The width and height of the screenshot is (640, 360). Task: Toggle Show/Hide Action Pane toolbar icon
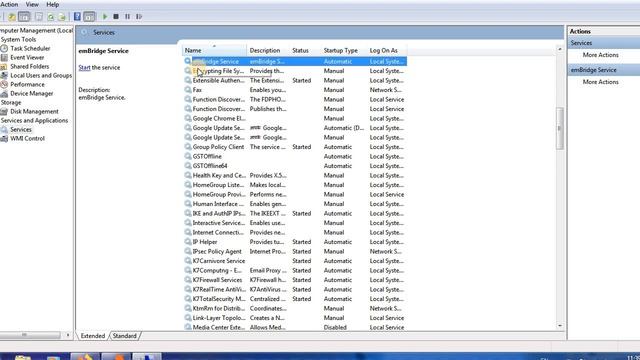click(x=89, y=17)
